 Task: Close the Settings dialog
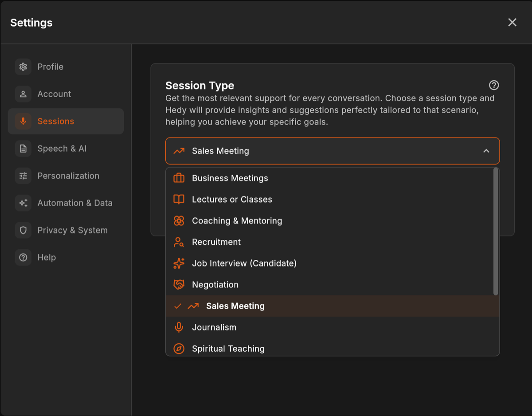[x=512, y=22]
